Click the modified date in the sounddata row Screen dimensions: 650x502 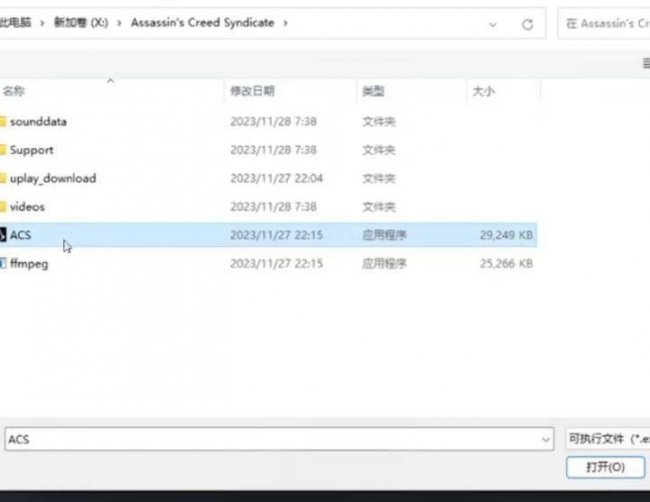274,121
